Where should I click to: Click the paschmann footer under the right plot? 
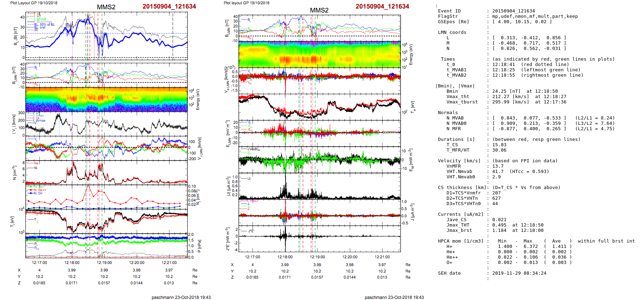[394, 297]
